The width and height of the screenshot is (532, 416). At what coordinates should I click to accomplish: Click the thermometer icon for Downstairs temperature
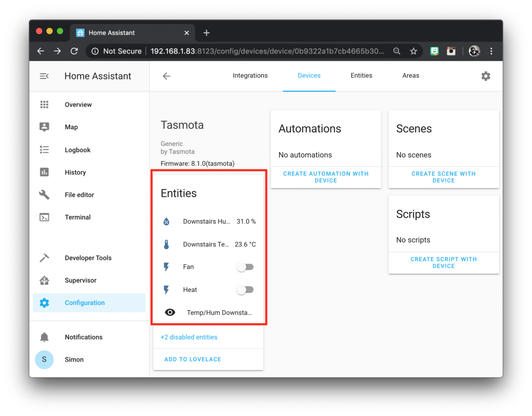point(166,244)
